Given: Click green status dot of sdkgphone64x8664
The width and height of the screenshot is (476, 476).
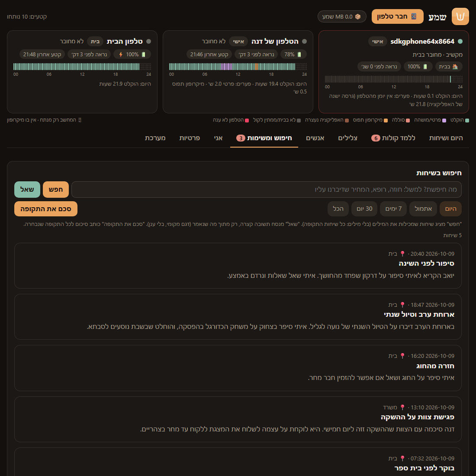Looking at the screenshot, I should tap(460, 42).
